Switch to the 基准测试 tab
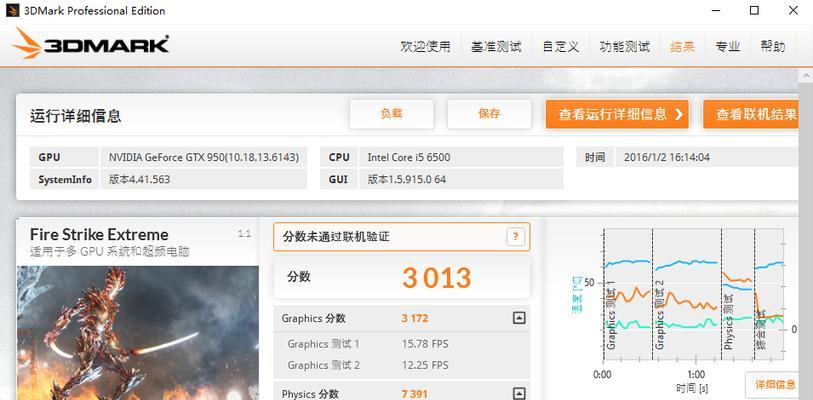 [496, 47]
